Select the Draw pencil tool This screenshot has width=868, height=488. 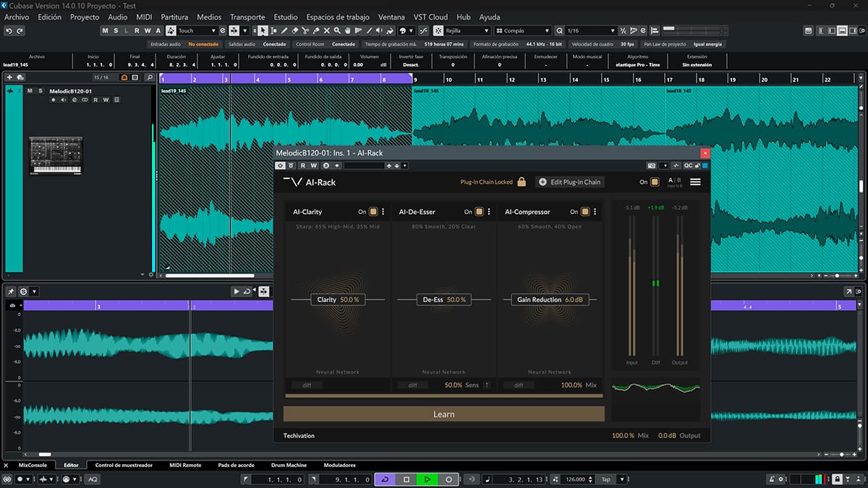(285, 30)
